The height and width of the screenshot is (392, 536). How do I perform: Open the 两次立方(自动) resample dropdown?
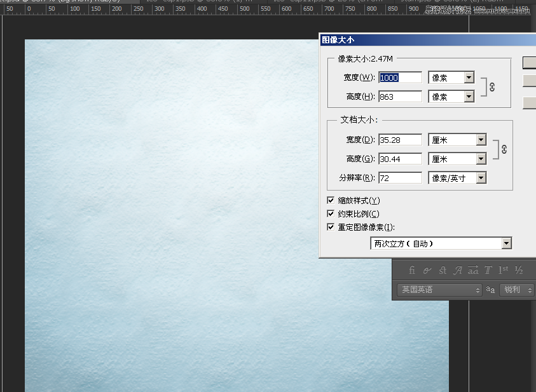(x=441, y=243)
